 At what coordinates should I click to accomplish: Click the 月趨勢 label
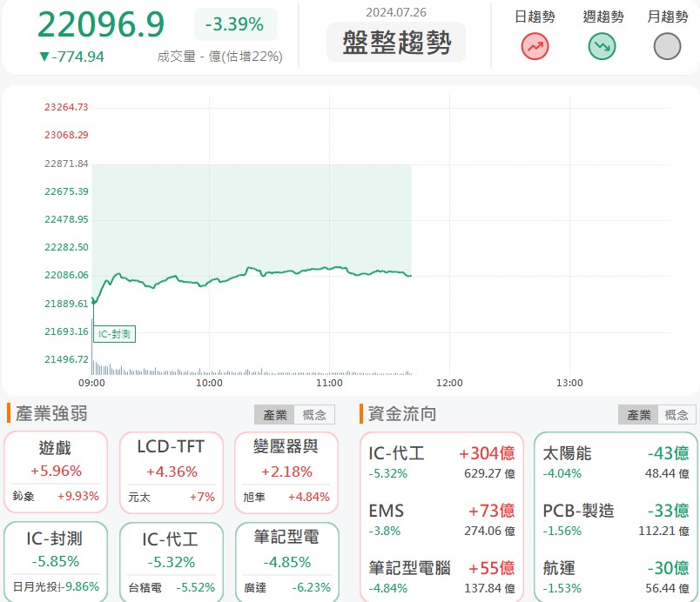pos(668,17)
